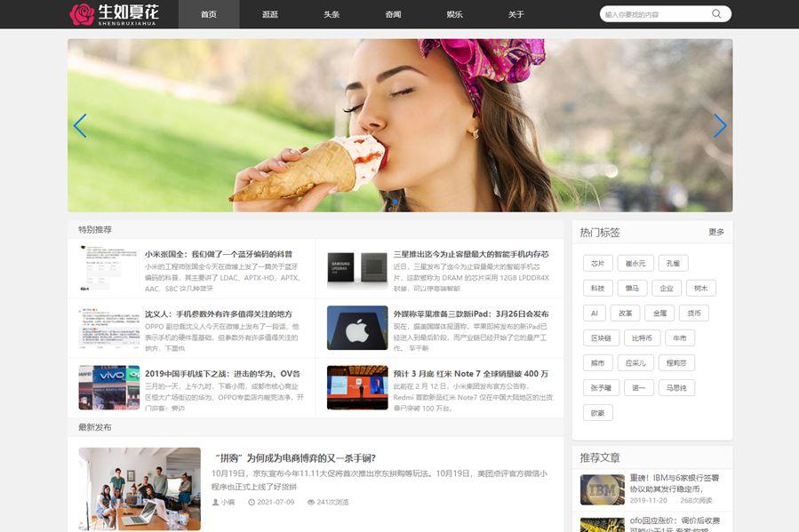This screenshot has width=799, height=532.
Task: Click the Redmi launch event thumbnail
Action: (x=357, y=387)
